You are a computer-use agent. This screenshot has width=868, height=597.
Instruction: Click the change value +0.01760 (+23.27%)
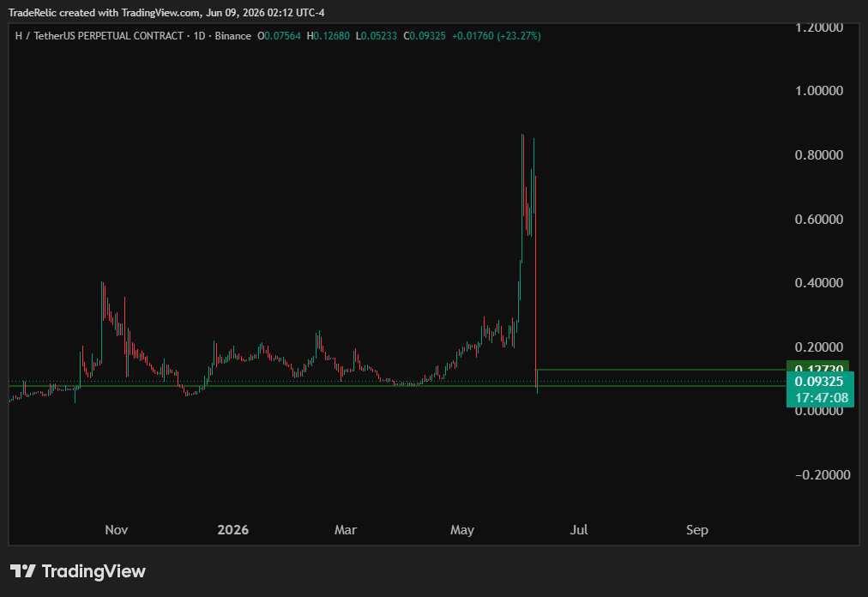(x=497, y=36)
